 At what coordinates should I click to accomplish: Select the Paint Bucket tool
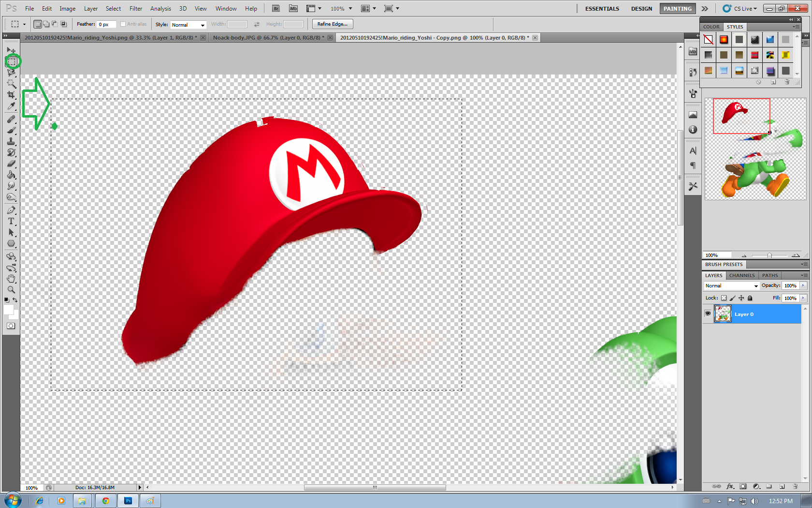point(11,175)
